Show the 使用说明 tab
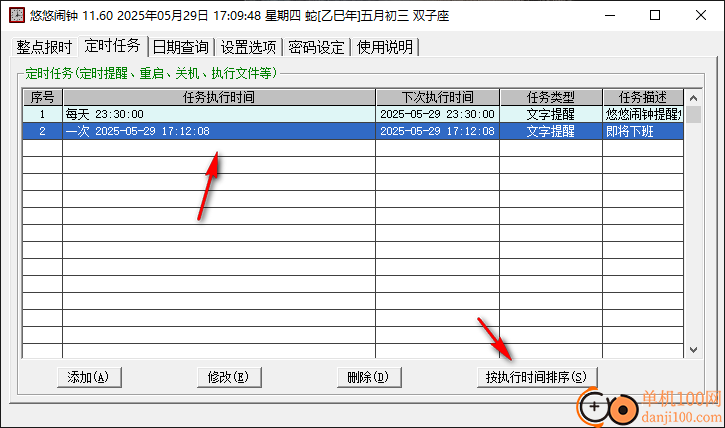Screen dimensions: 725x428 point(385,47)
